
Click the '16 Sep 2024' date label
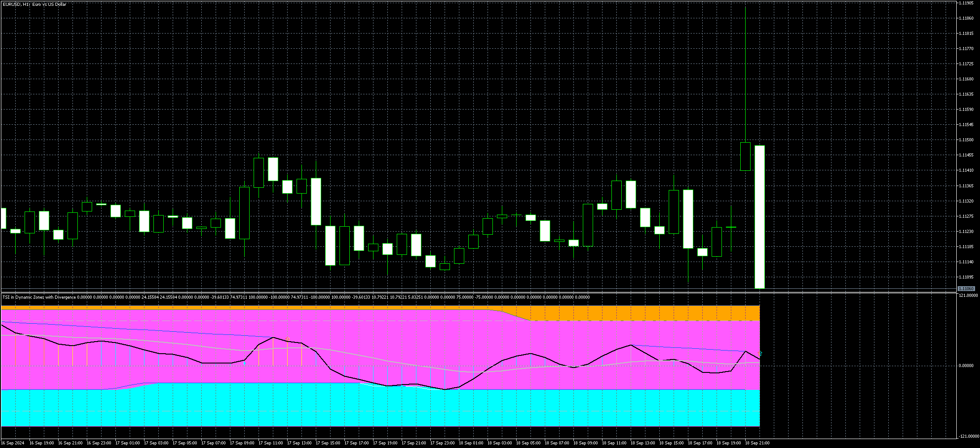pyautogui.click(x=13, y=443)
